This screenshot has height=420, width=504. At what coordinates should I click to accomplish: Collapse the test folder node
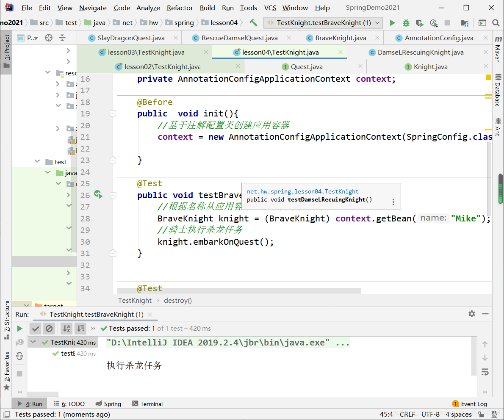coord(37,161)
